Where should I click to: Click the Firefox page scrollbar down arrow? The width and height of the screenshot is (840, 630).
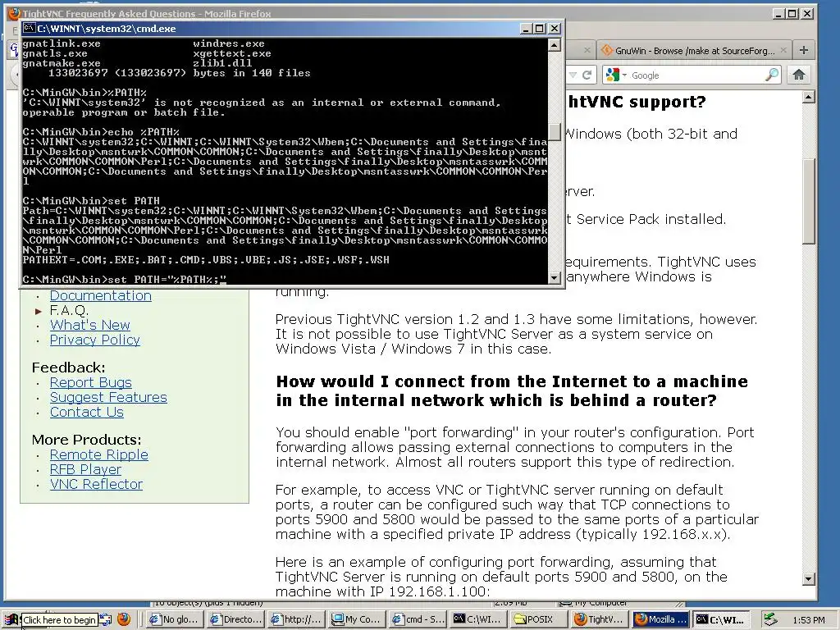808,578
